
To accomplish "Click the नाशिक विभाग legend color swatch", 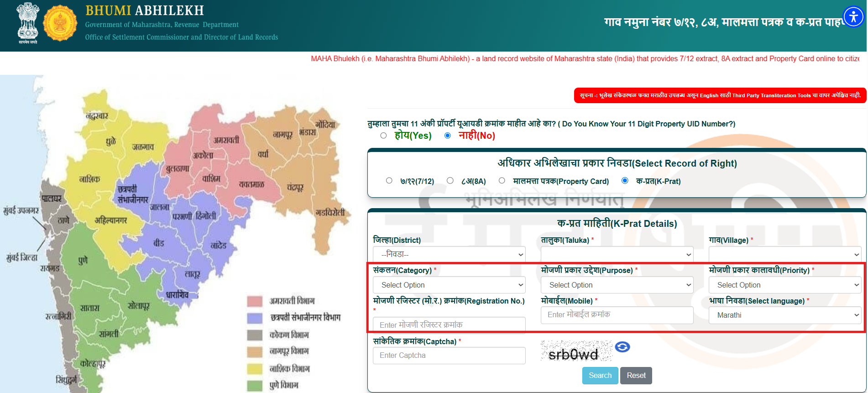I will tap(255, 369).
